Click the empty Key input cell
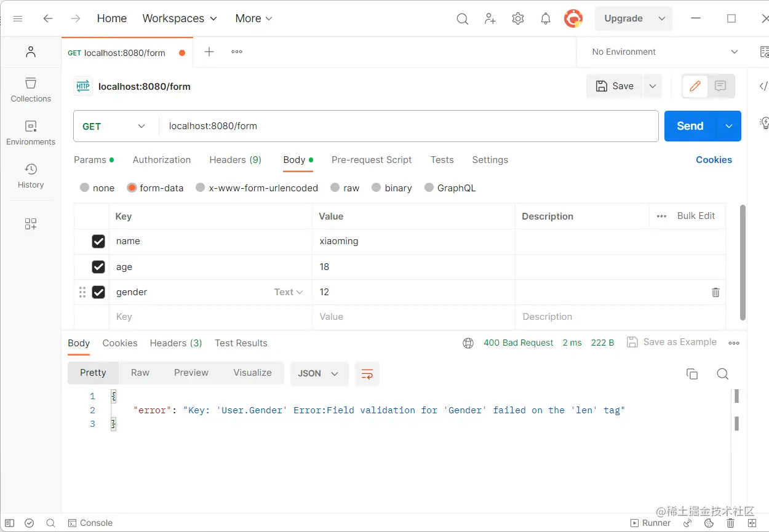This screenshot has height=532, width=769. [211, 317]
